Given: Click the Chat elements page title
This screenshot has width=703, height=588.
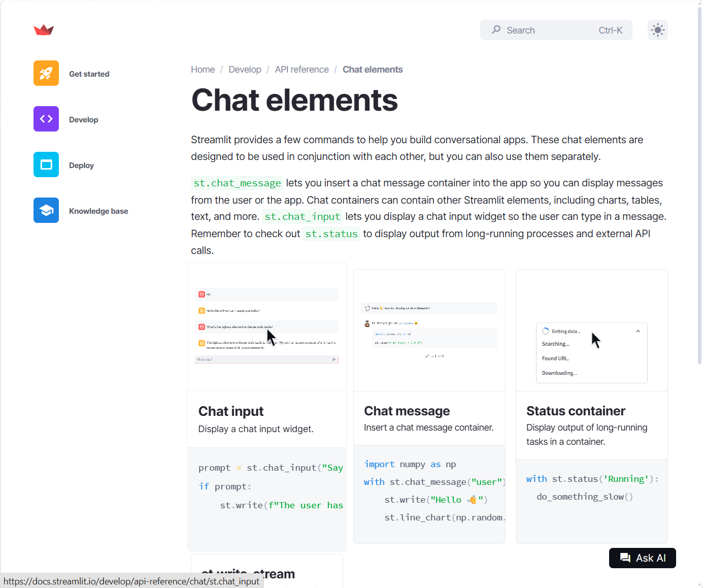Looking at the screenshot, I should (x=294, y=100).
